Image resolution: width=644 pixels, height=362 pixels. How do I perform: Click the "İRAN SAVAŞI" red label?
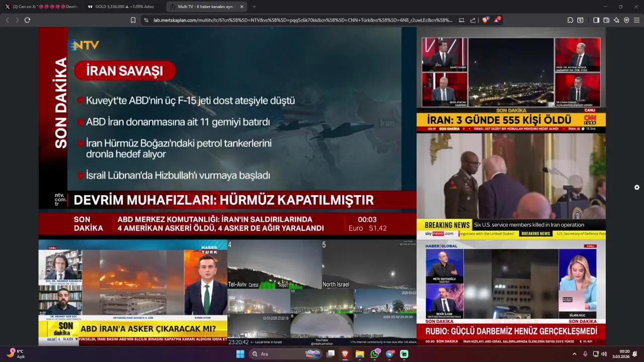point(125,71)
